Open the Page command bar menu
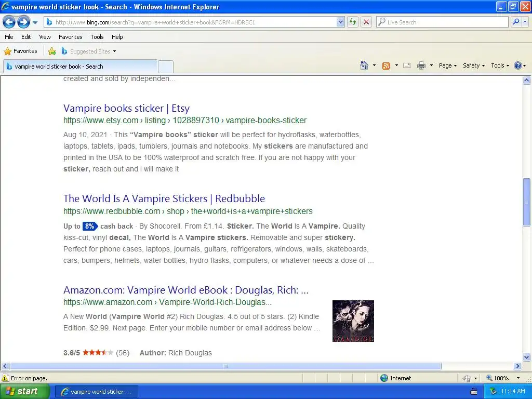 pos(448,65)
